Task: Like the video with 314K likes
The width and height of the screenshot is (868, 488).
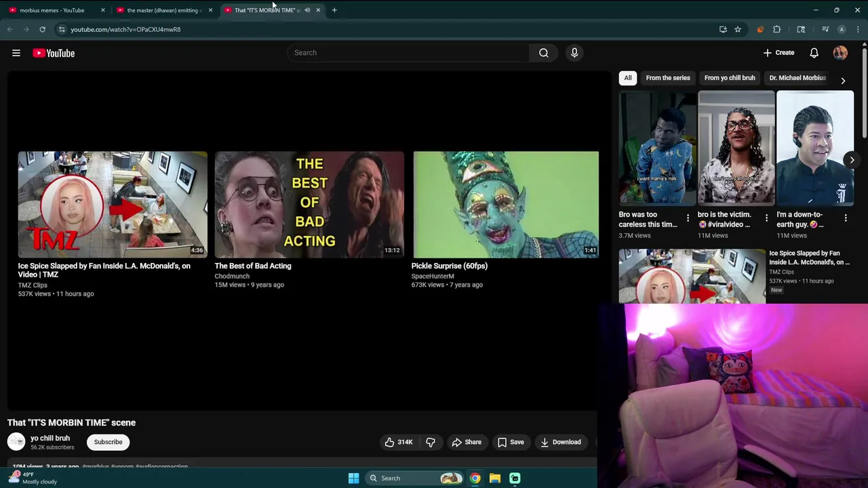Action: (399, 442)
